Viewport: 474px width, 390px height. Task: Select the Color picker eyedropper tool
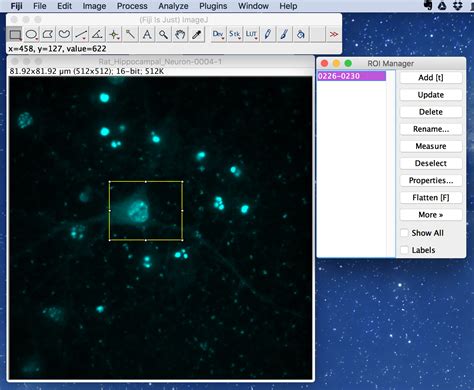pos(196,34)
